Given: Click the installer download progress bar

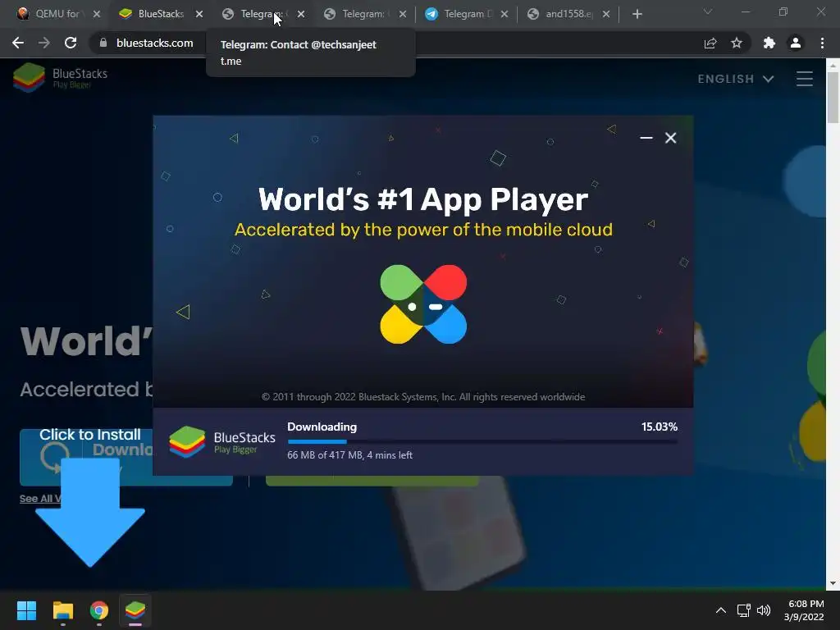Looking at the screenshot, I should (x=482, y=441).
